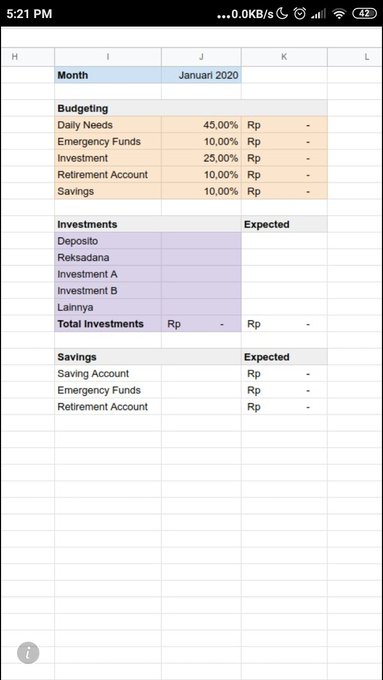The height and width of the screenshot is (680, 383).
Task: Select the Saving Account label cell
Action: click(x=108, y=374)
